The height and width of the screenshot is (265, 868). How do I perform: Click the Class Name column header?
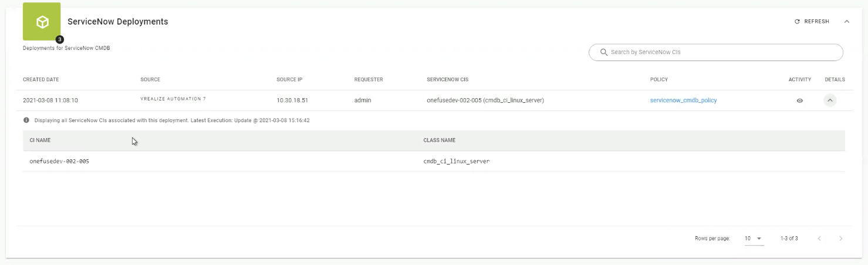(440, 140)
